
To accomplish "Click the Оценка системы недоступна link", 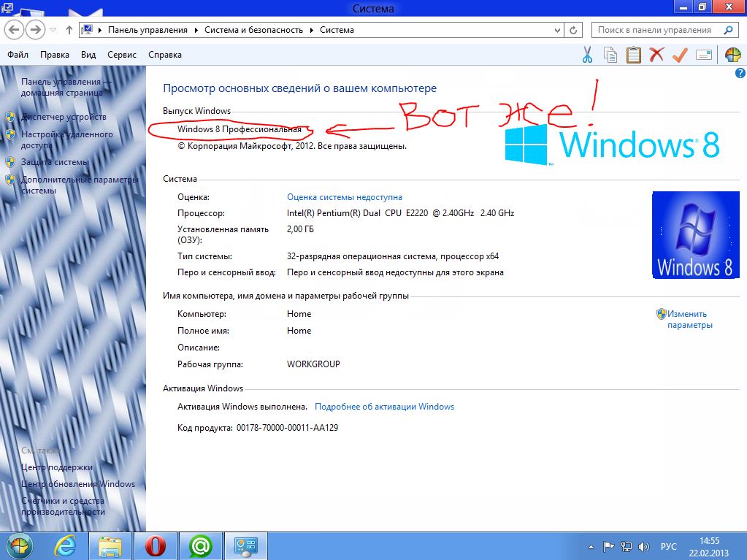I will coord(345,197).
